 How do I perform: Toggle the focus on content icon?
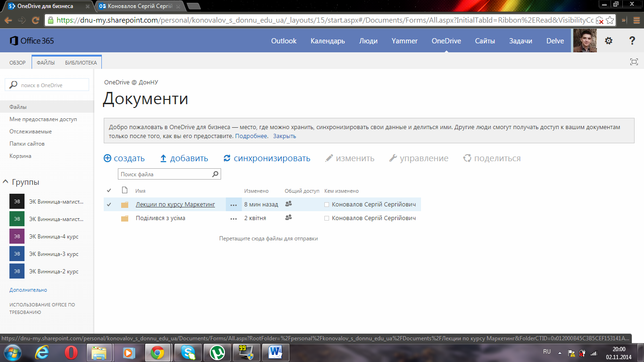pyautogui.click(x=634, y=62)
